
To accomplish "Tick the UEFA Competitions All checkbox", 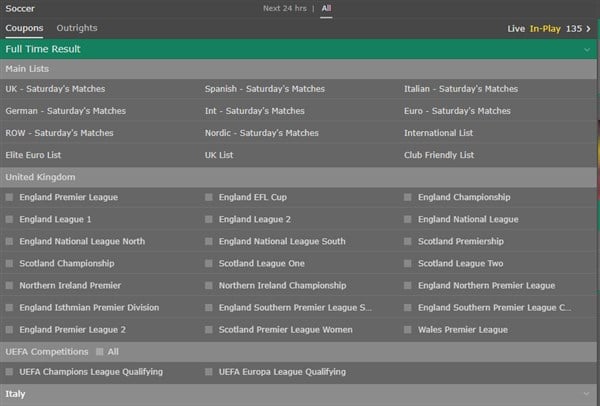I will coord(99,352).
